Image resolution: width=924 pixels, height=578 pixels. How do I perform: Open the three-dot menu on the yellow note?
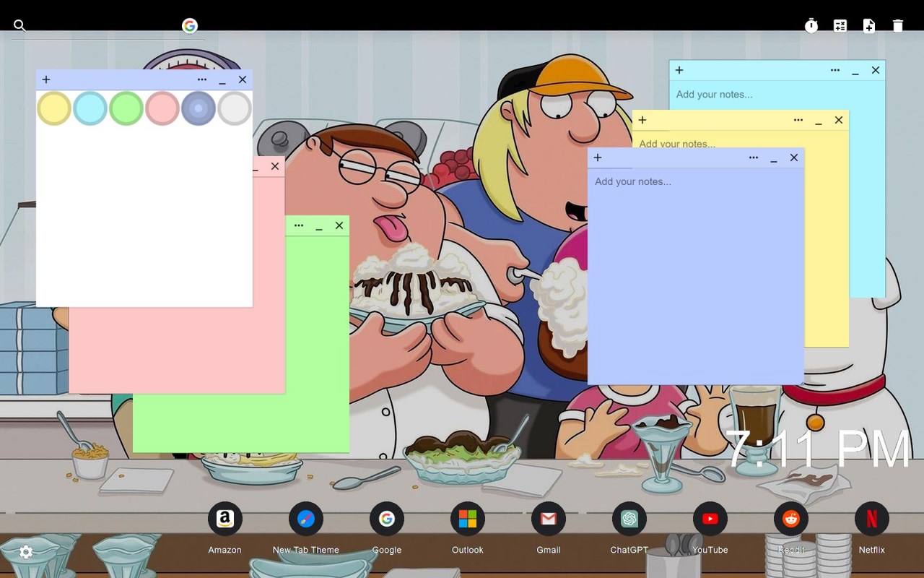(x=798, y=120)
